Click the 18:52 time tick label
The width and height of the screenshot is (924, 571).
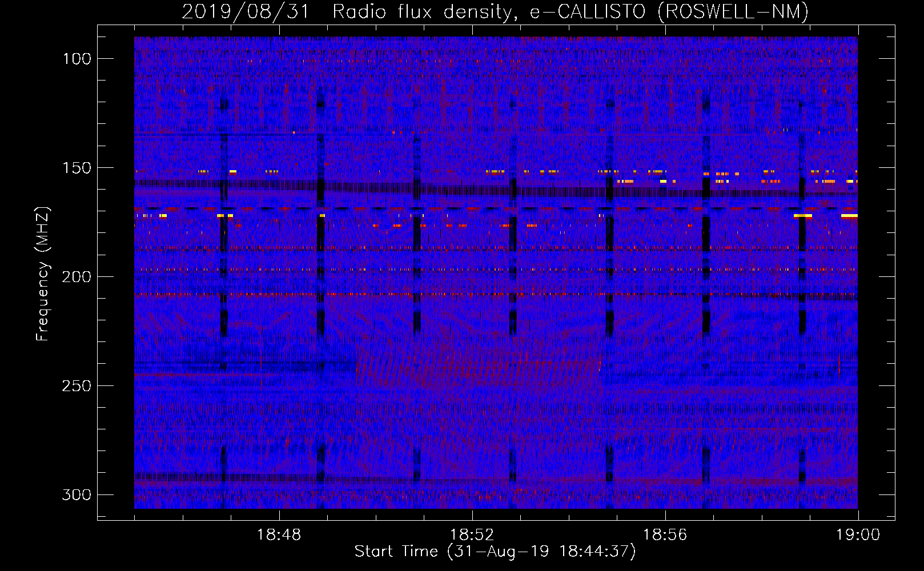coord(472,535)
